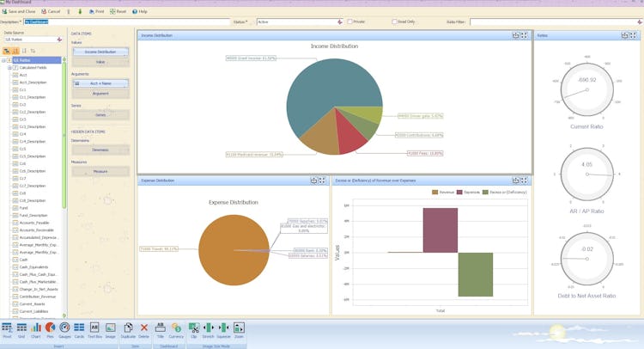The image size is (644, 349).
Task: Open the dashboard Title settings
Action: (x=161, y=330)
